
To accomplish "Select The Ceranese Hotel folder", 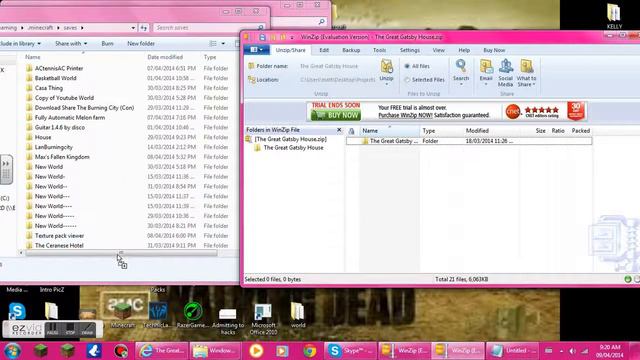I will [59, 245].
